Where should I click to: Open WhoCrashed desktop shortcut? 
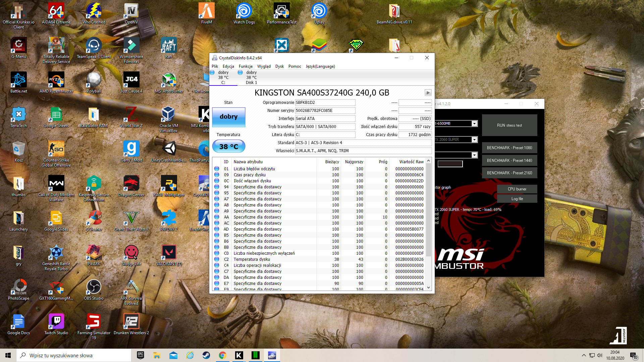94,13
